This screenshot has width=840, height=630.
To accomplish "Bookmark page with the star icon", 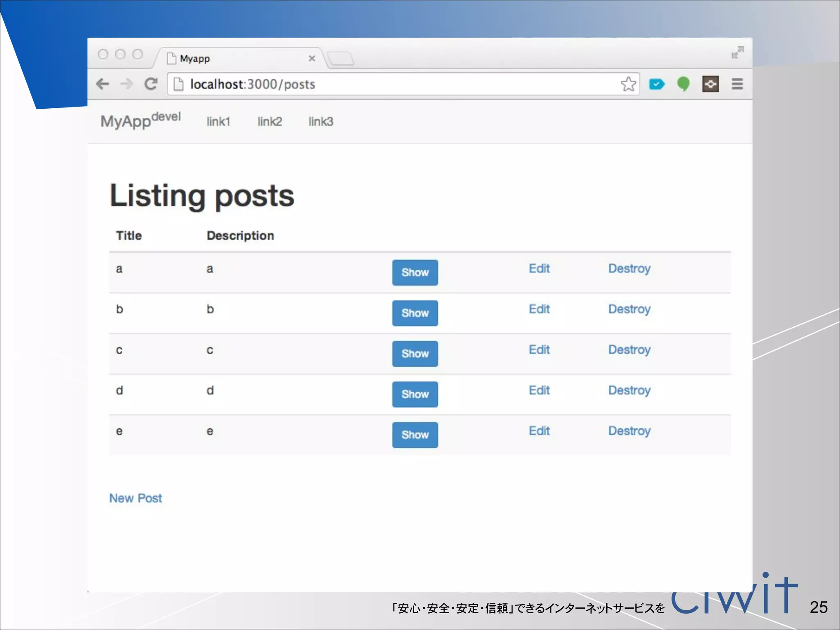I will [628, 84].
